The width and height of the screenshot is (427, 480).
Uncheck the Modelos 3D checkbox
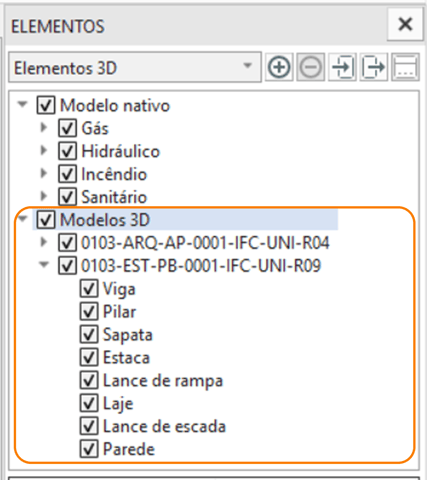click(46, 220)
